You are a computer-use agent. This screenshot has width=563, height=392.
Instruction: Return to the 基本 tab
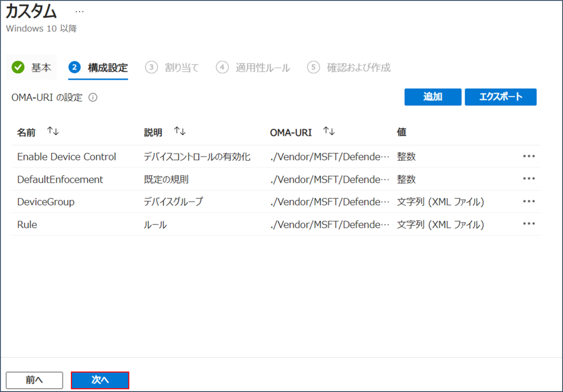pos(41,68)
